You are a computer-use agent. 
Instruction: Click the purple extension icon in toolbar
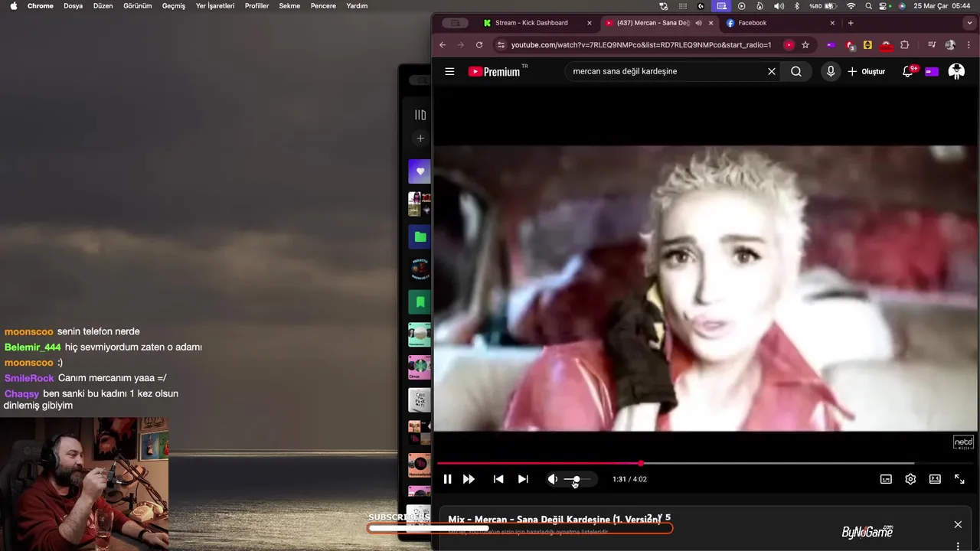pyautogui.click(x=831, y=45)
